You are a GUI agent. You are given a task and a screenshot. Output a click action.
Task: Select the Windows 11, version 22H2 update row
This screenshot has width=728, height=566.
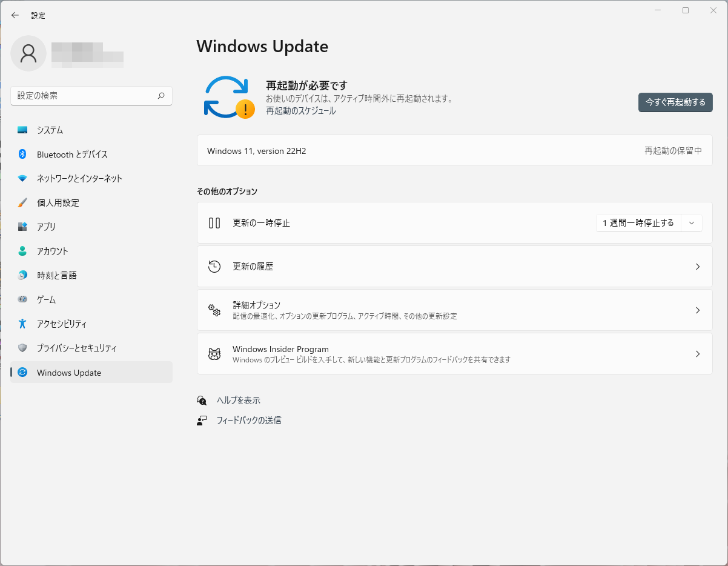click(x=455, y=150)
